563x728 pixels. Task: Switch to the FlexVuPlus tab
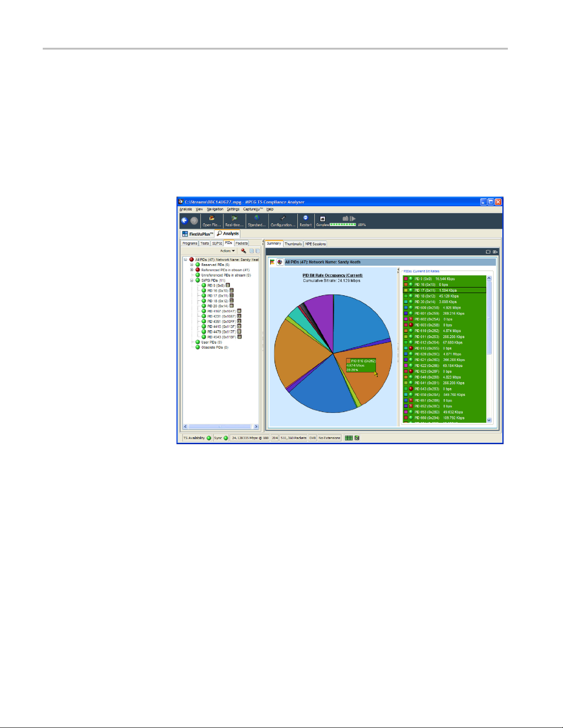coord(198,234)
